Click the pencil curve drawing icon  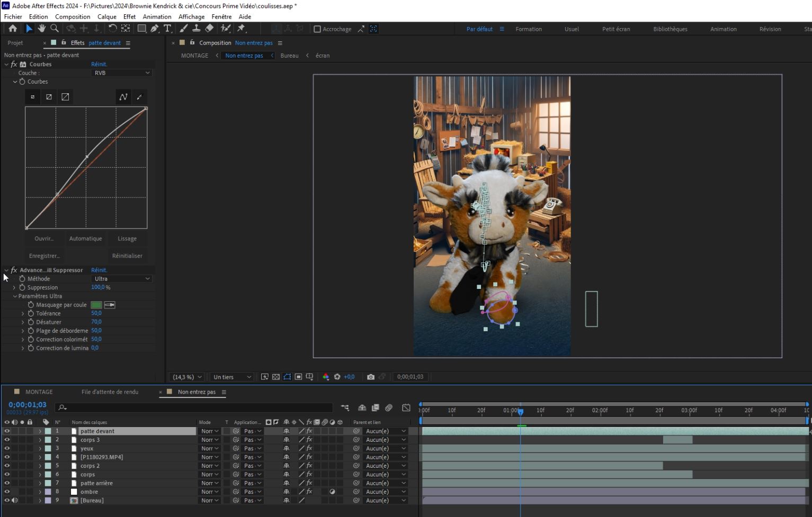pyautogui.click(x=139, y=97)
